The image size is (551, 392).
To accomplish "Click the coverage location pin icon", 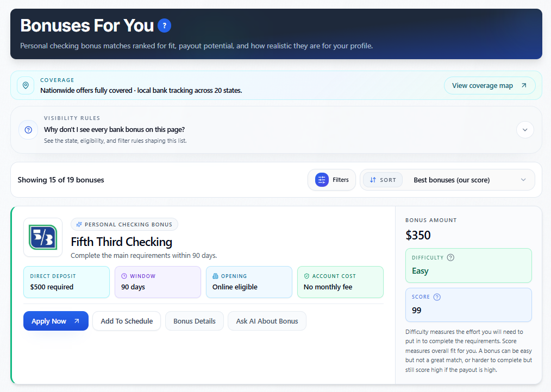I will [26, 85].
